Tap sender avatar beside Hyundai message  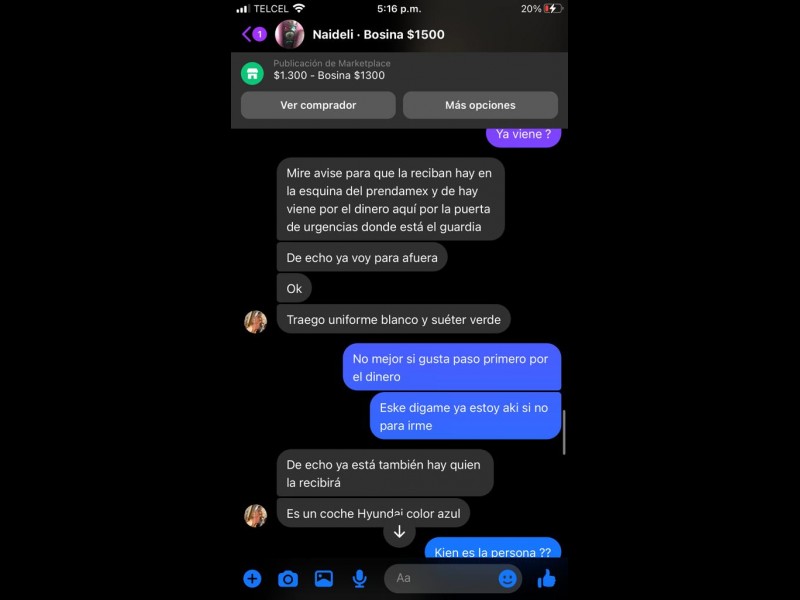(256, 515)
